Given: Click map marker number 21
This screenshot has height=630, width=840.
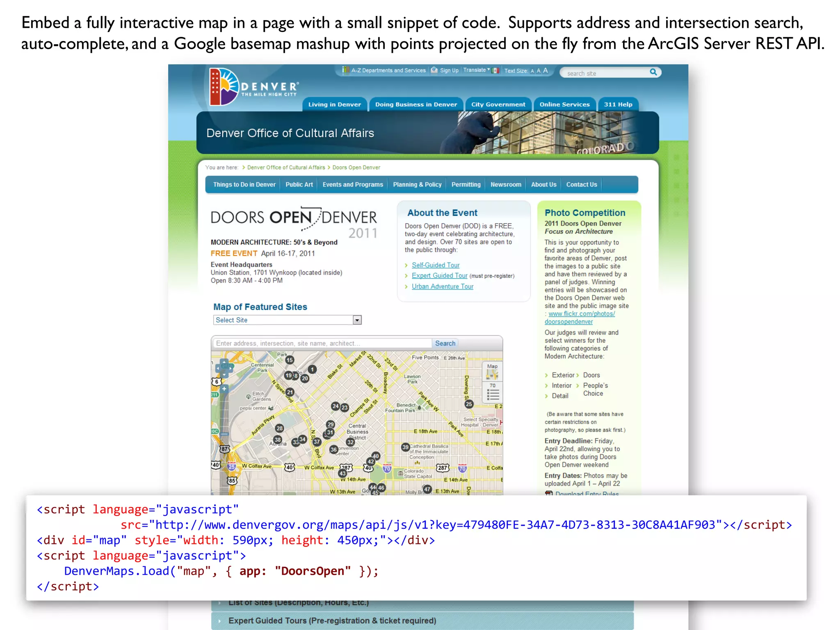Looking at the screenshot, I should tap(290, 392).
